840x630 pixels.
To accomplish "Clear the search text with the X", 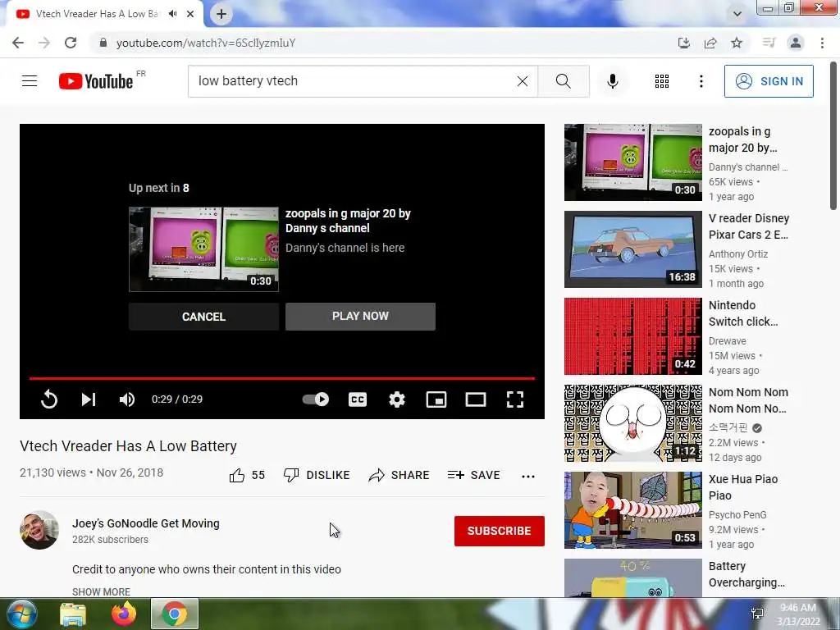I will coord(523,81).
